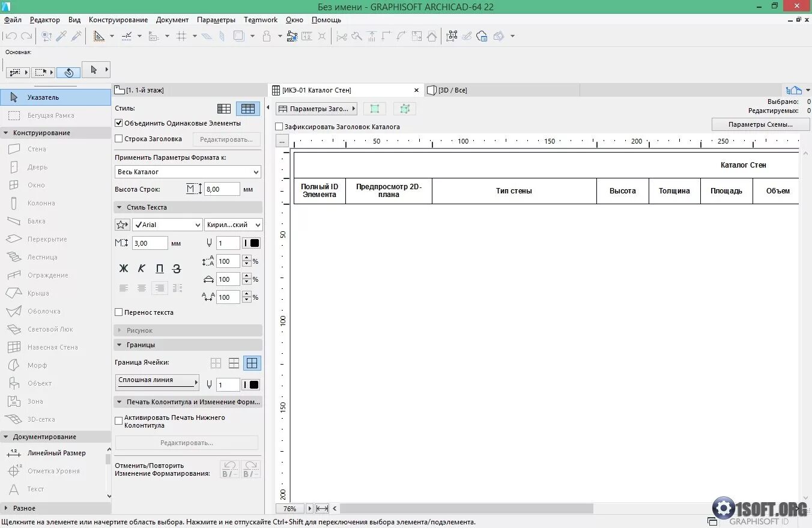This screenshot has width=812, height=528.
Task: Pick the Балка beam tool
Action: pyautogui.click(x=55, y=221)
